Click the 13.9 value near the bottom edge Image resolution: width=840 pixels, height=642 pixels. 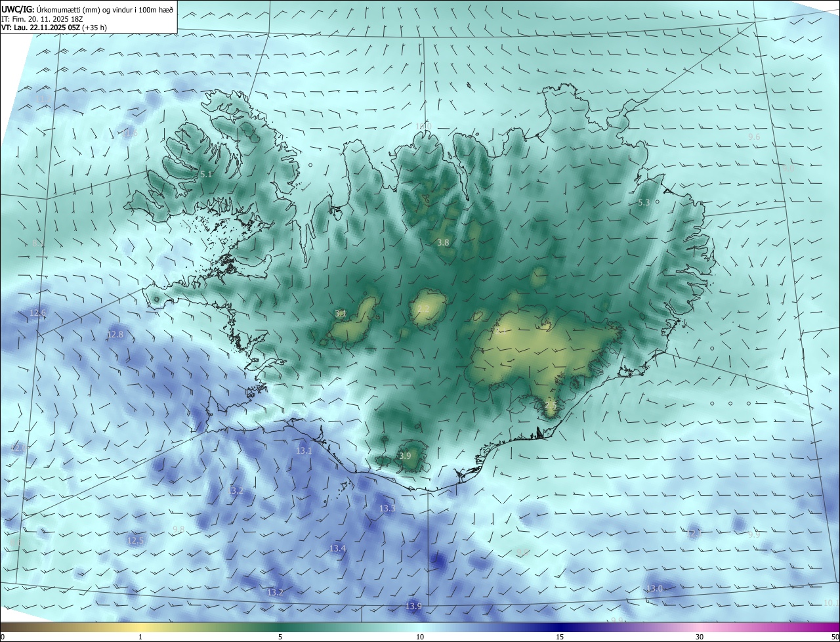[x=413, y=606]
